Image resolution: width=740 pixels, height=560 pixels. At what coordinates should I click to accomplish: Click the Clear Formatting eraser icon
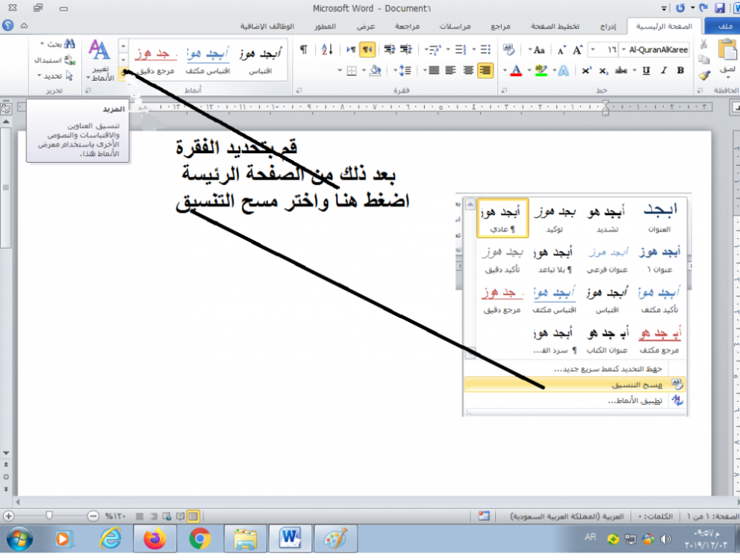(x=509, y=49)
